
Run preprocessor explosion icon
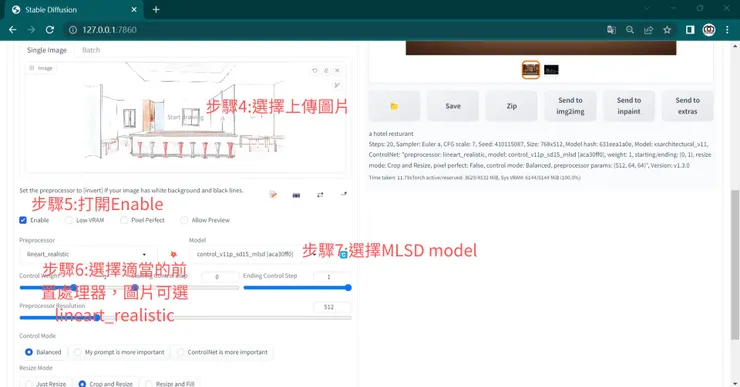pos(174,254)
